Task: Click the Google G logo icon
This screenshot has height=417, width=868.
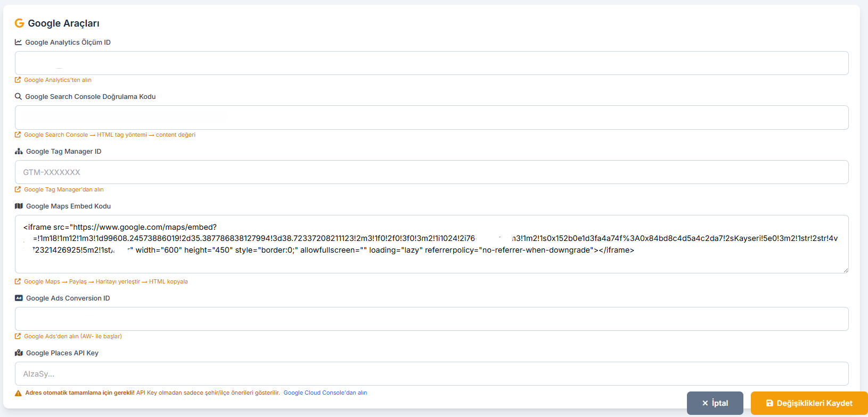Action: coord(19,23)
